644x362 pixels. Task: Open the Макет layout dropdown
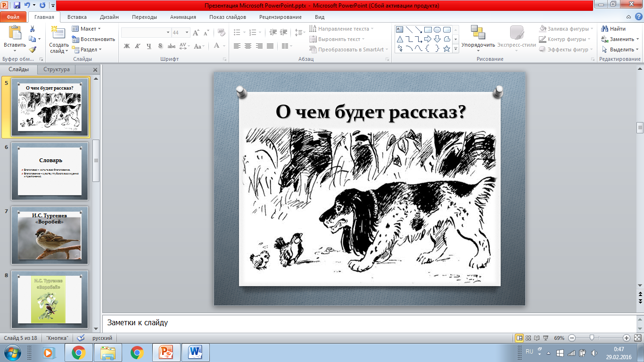87,29
